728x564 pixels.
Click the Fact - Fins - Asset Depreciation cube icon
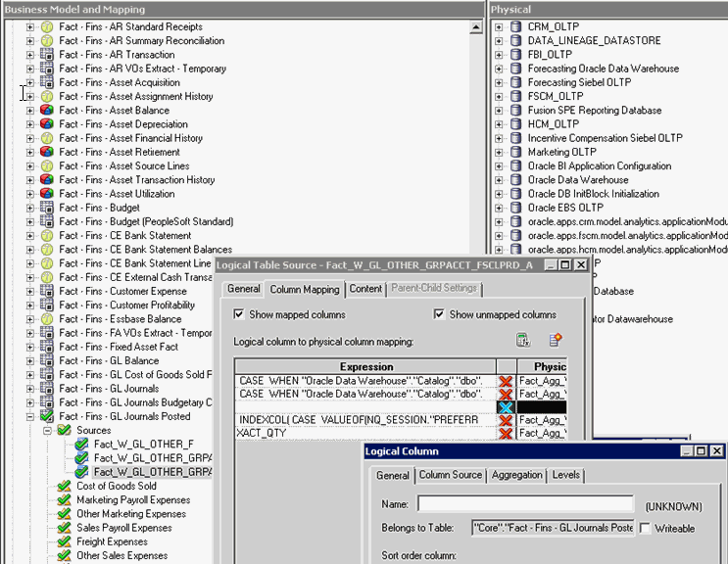(46, 124)
